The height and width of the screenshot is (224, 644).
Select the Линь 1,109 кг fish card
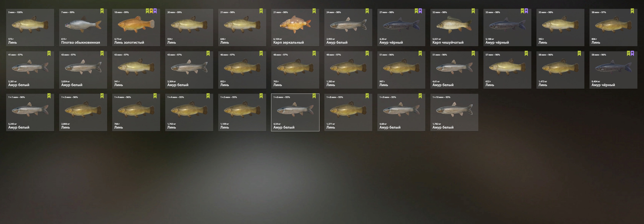[x=242, y=112]
